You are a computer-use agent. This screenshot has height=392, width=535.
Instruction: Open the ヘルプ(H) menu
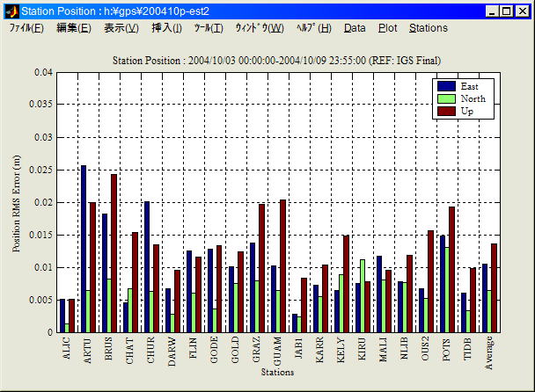pos(313,28)
